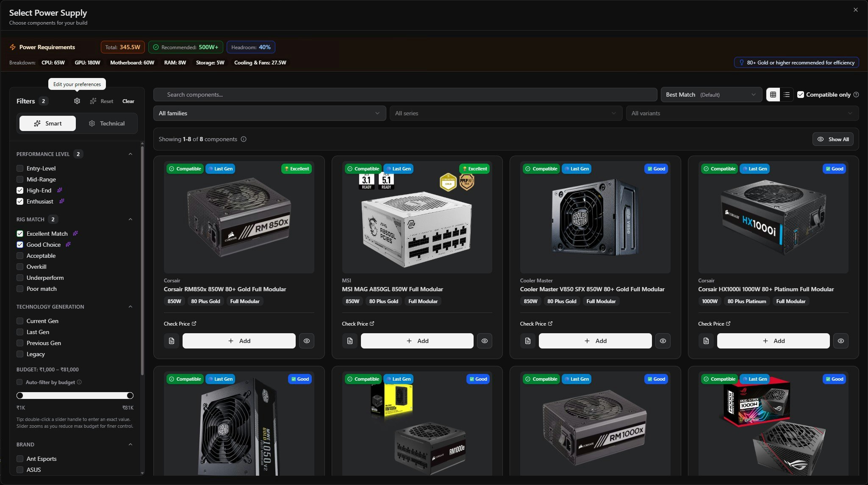Image resolution: width=868 pixels, height=485 pixels.
Task: Click the filter panel vertical scrollbar
Action: tap(142, 261)
